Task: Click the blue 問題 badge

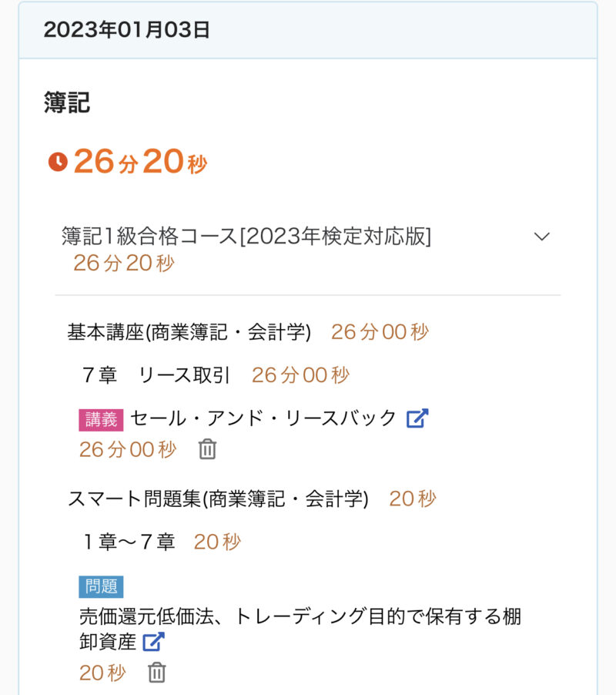Action: tap(101, 586)
